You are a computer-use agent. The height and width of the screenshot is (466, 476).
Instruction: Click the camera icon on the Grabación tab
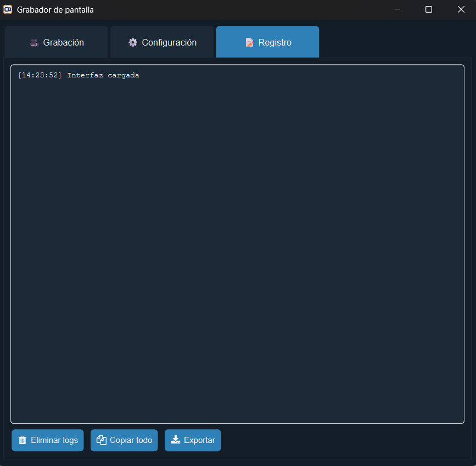(34, 42)
